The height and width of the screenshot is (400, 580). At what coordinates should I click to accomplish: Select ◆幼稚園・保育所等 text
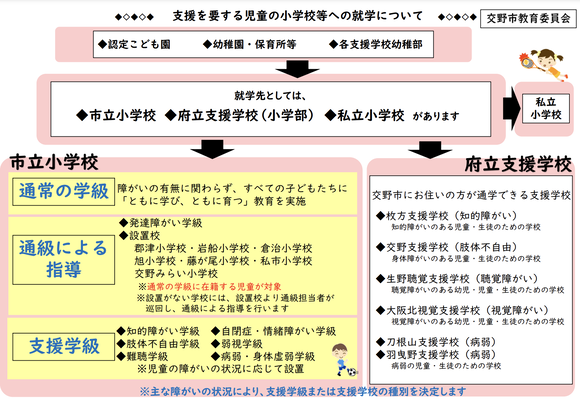[x=250, y=44]
